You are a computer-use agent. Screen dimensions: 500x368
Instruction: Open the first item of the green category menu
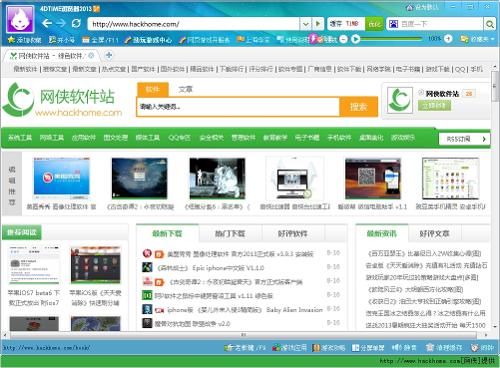(20, 138)
